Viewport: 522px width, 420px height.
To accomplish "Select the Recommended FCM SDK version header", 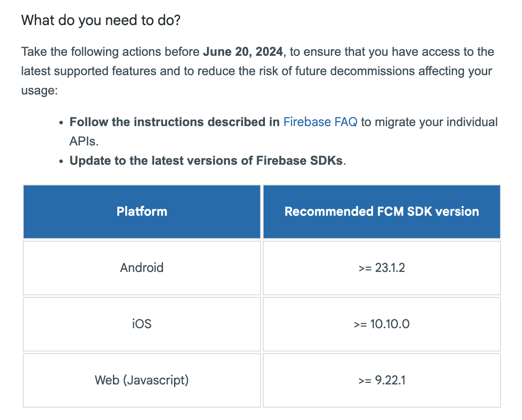I will (x=381, y=212).
